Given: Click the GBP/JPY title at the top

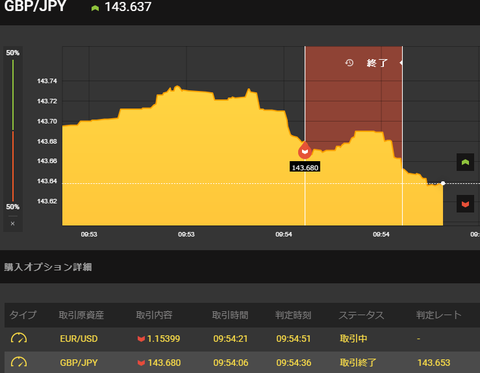Looking at the screenshot, I should pos(35,6).
